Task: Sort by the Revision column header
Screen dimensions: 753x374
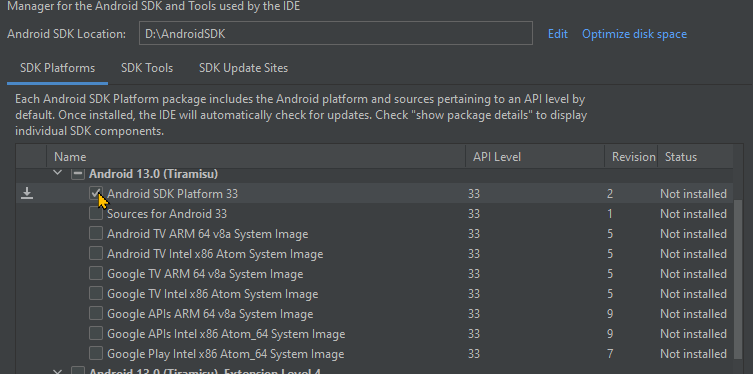Action: coord(631,157)
